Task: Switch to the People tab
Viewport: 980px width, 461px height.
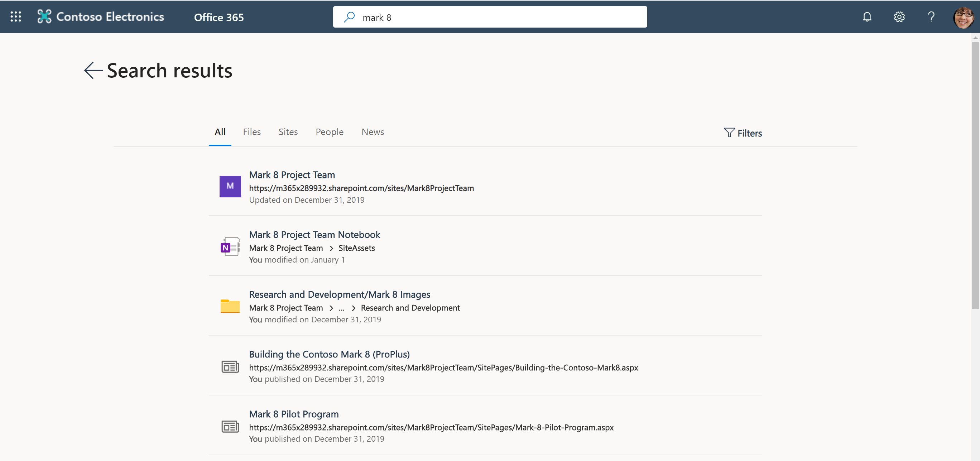Action: point(330,132)
